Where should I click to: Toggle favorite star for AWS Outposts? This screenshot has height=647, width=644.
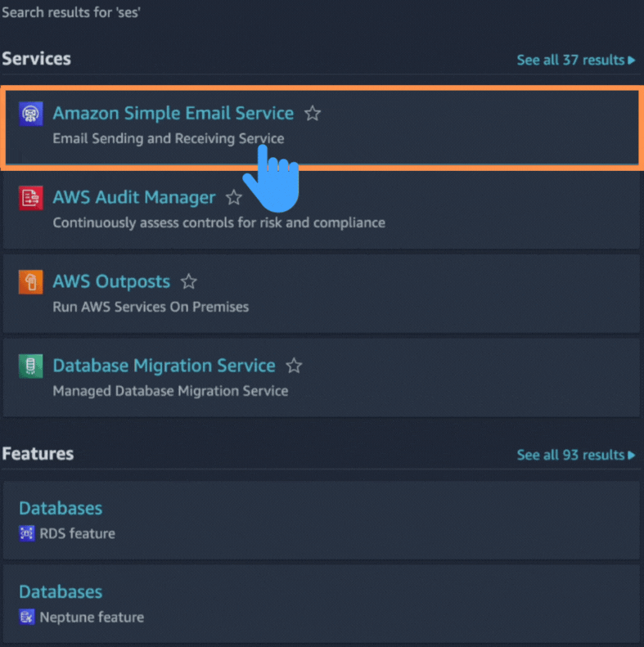(x=189, y=282)
